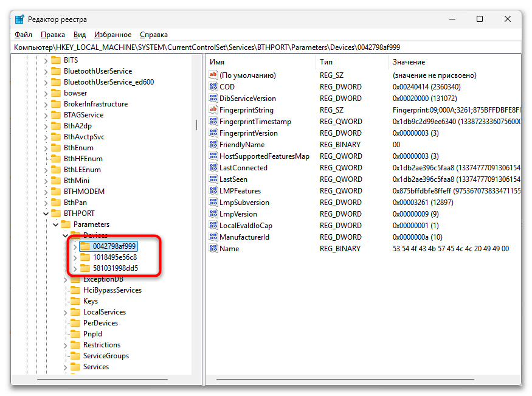
Task: Click the BTHPORT folder icon
Action: click(56, 214)
